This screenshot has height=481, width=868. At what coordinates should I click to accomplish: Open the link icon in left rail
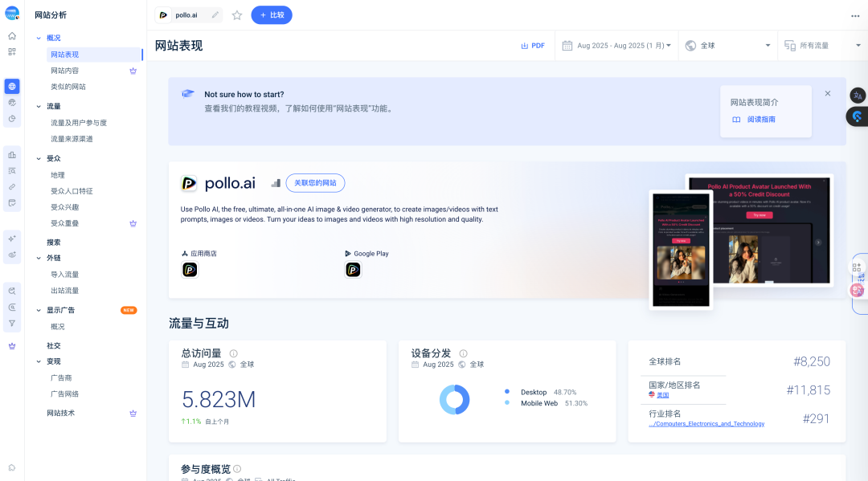coord(11,187)
